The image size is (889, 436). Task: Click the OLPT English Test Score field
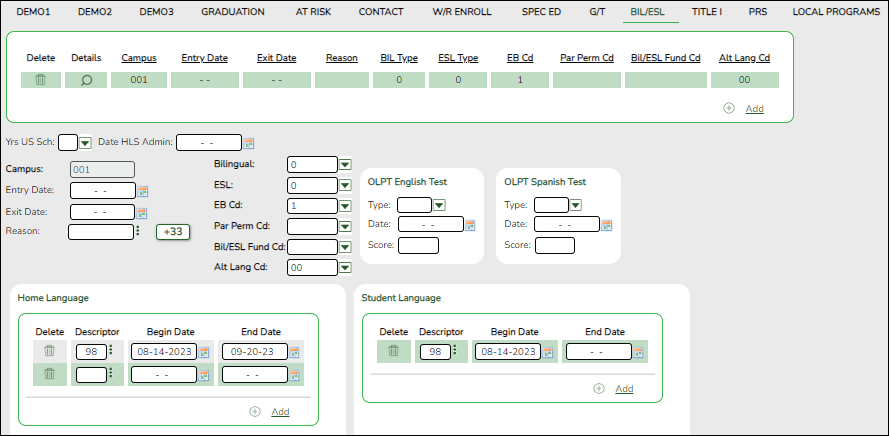[x=418, y=246]
